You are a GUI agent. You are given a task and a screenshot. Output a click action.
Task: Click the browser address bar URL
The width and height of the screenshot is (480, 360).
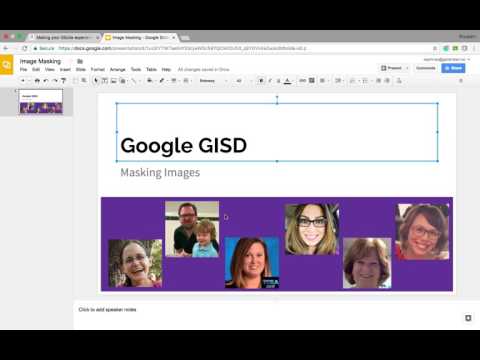pyautogui.click(x=183, y=48)
